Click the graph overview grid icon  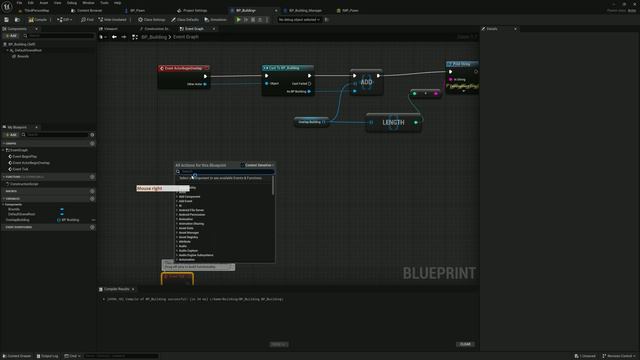(135, 37)
